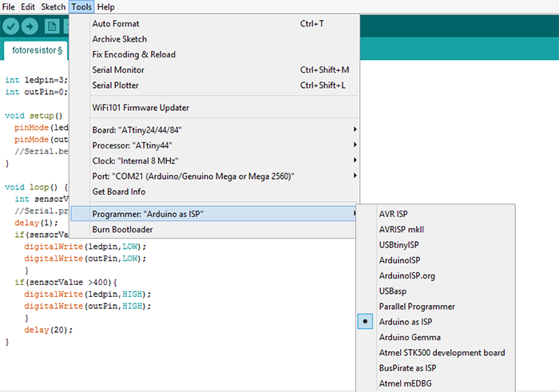Click Get Board Info

[120, 192]
